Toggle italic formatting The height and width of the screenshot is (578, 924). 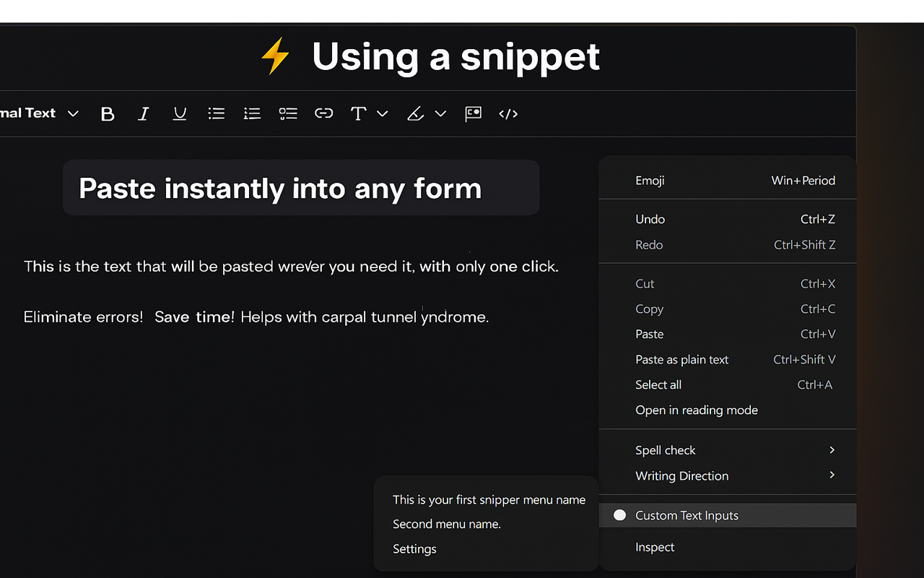pos(144,114)
